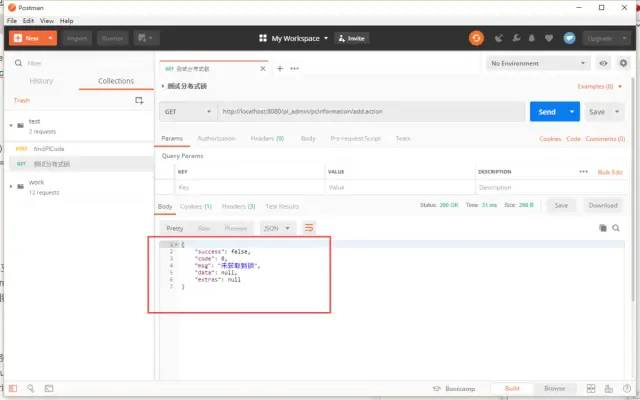Click the environment quick look eye icon
This screenshot has height=400, width=640.
point(603,63)
